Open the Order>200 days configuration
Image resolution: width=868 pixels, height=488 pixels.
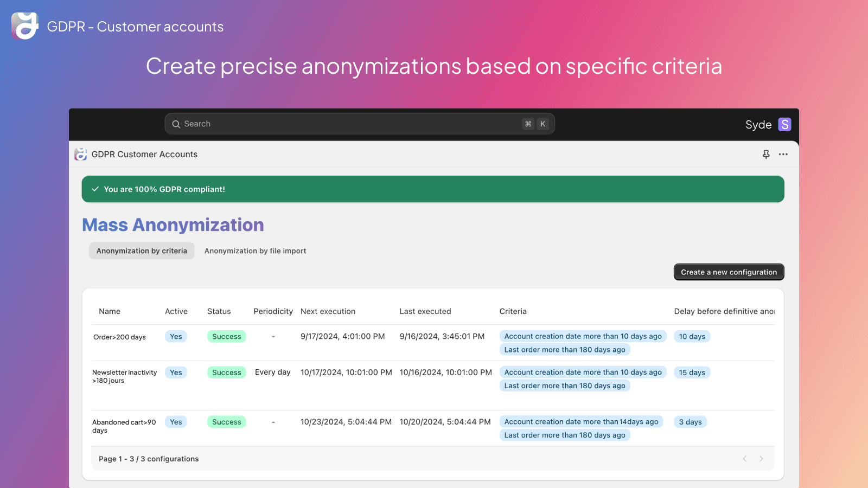pyautogui.click(x=119, y=337)
